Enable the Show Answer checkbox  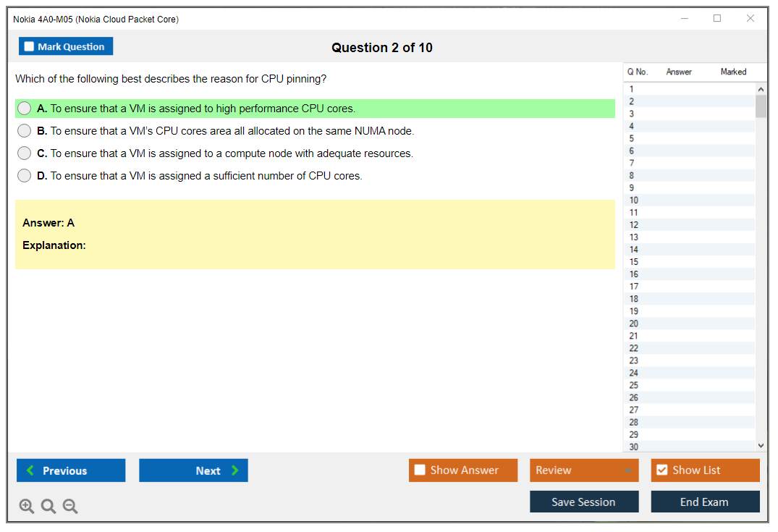[420, 470]
